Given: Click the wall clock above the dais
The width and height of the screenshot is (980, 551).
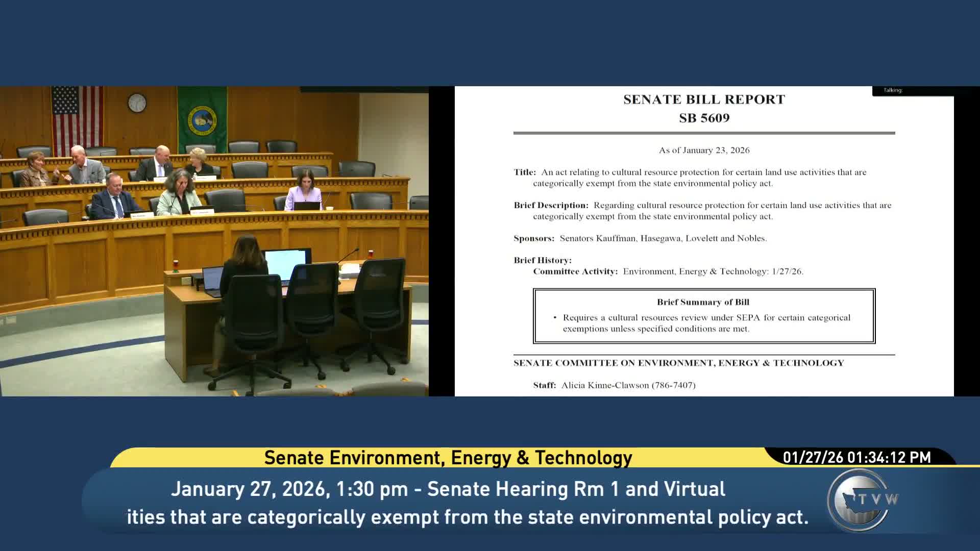Looking at the screenshot, I should 137,103.
